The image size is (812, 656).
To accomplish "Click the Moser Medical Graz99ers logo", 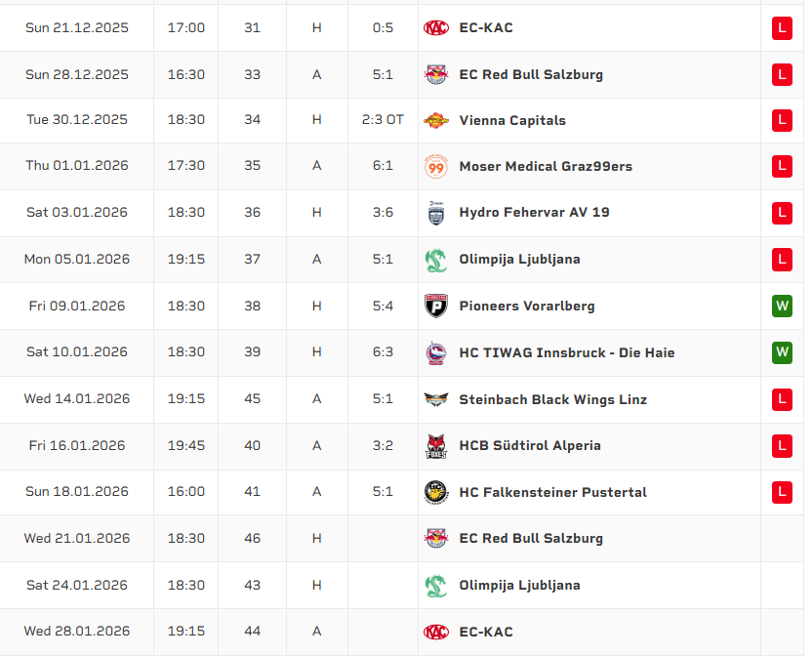I will [x=435, y=167].
